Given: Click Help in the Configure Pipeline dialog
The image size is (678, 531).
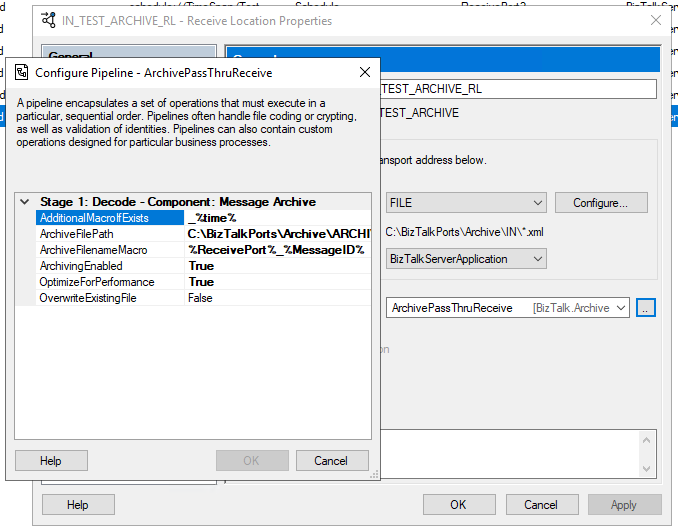Looking at the screenshot, I should 51,461.
